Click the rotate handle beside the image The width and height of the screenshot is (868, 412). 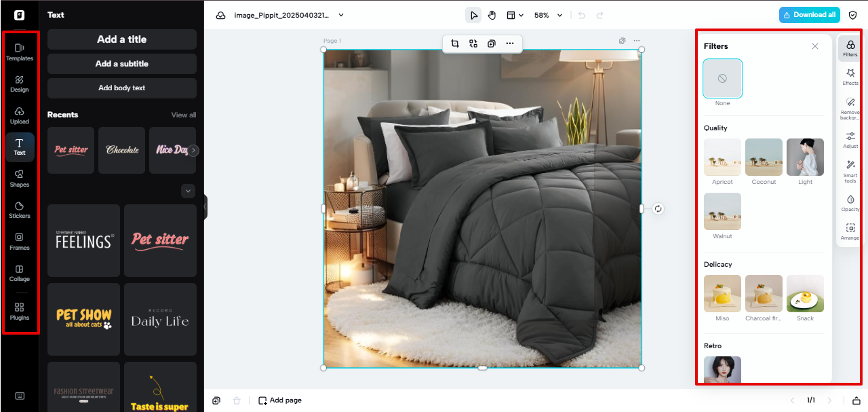pos(658,209)
